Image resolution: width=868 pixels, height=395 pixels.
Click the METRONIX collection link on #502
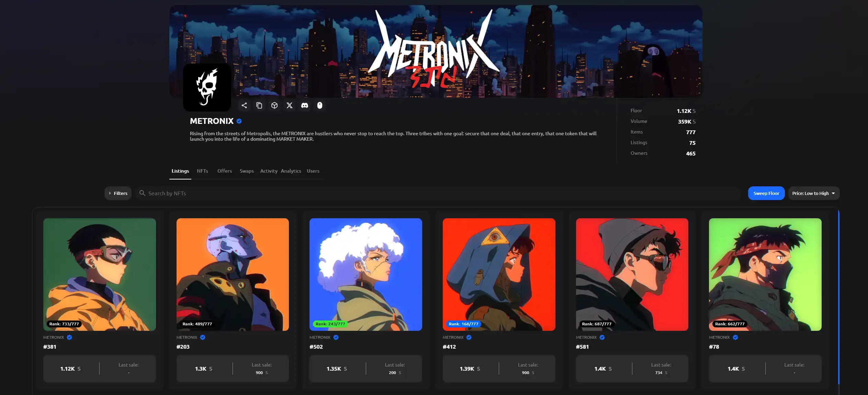coord(320,337)
